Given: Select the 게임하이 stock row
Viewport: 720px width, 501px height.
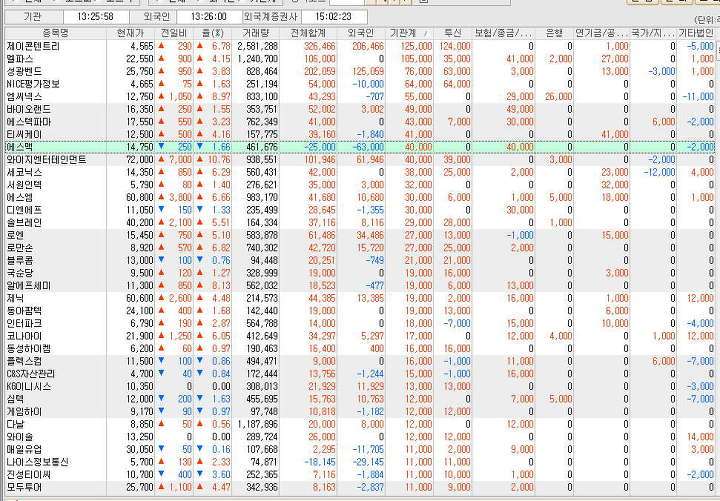Looking at the screenshot, I should click(x=360, y=411).
